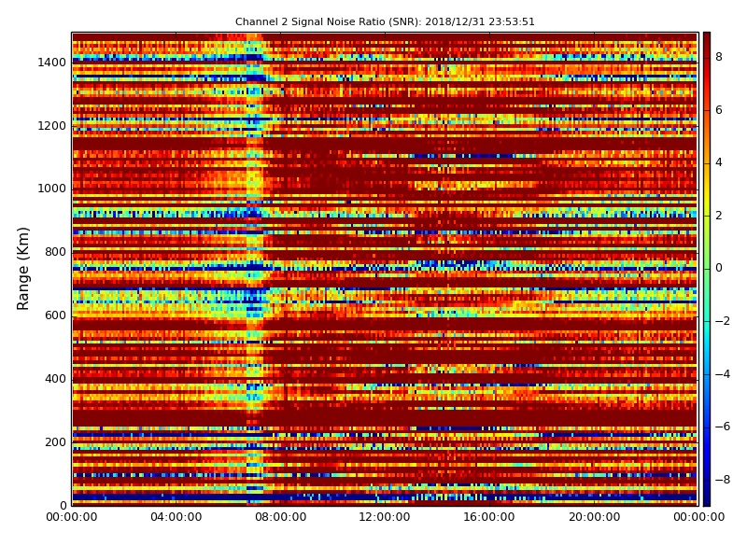
Task: Click the 20:00:00 time tick label
Action: tap(594, 517)
